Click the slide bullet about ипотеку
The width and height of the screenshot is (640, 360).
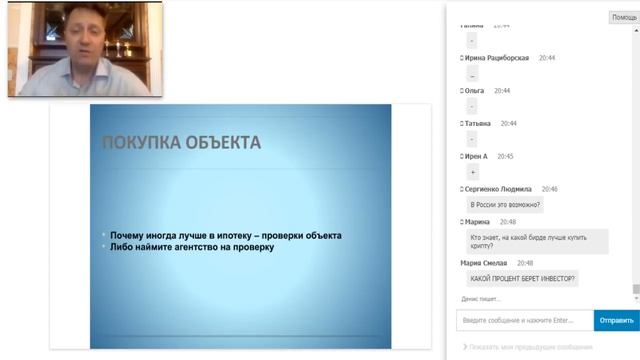tap(226, 236)
